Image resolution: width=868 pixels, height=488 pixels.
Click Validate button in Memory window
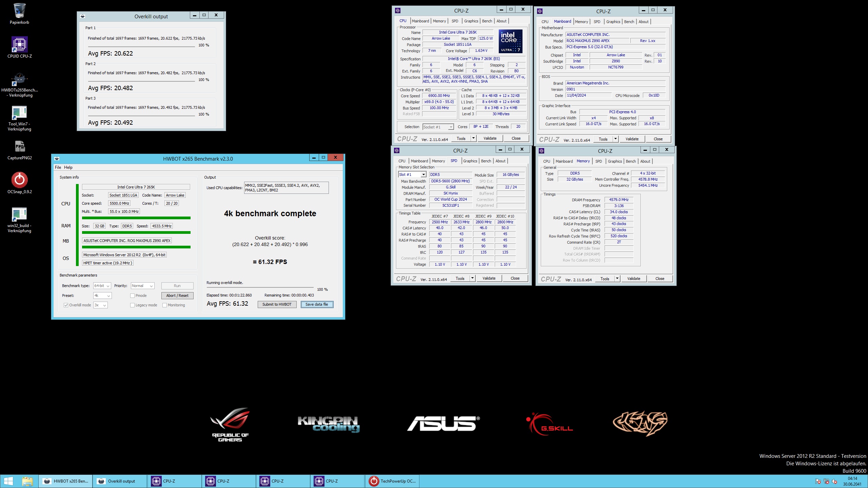point(634,279)
